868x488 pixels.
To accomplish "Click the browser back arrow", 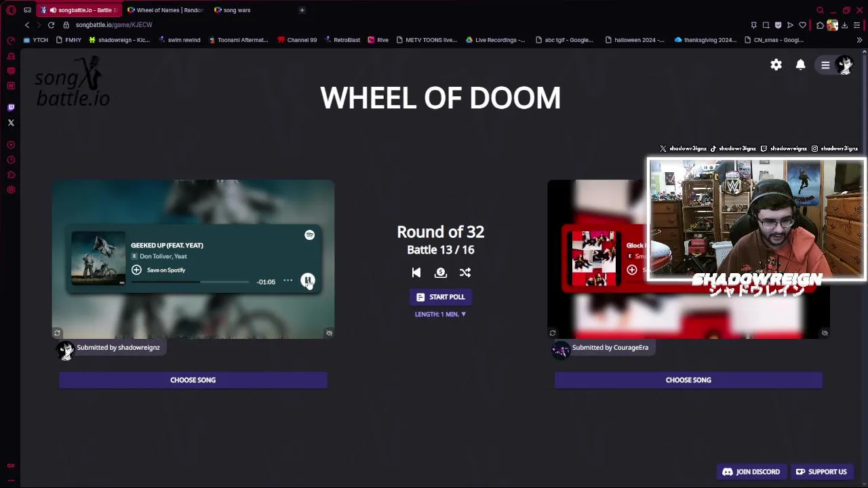I will (x=27, y=25).
